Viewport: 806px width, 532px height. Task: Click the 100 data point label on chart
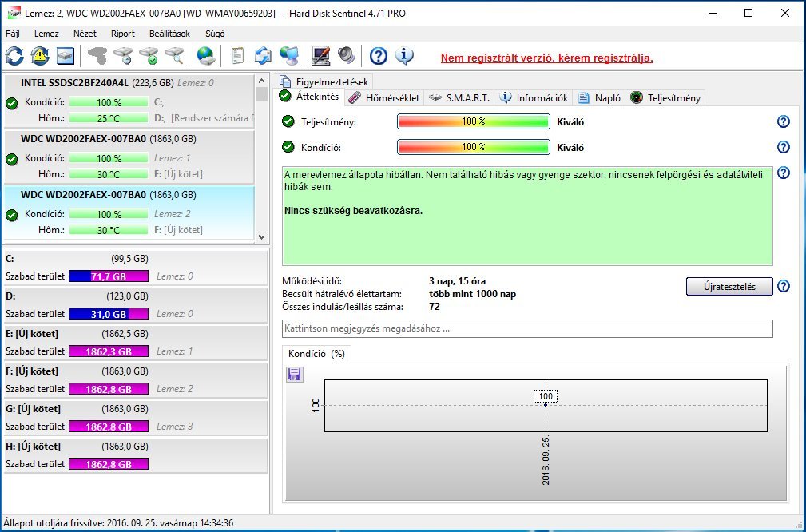546,396
